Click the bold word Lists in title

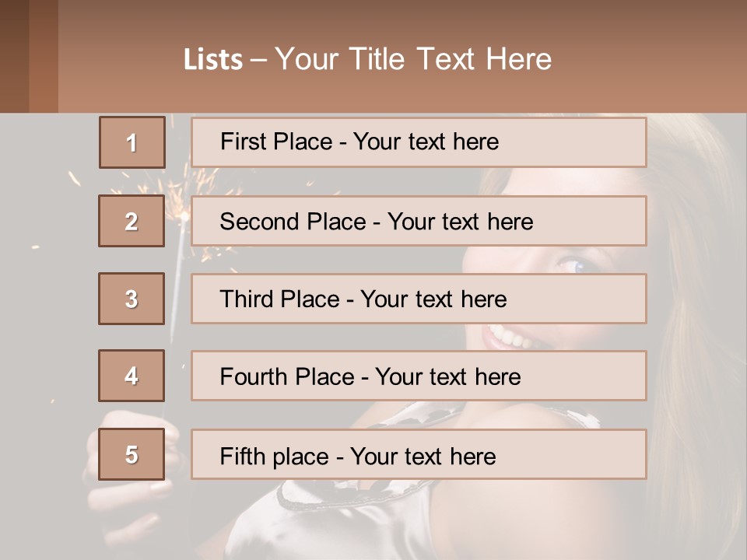213,60
